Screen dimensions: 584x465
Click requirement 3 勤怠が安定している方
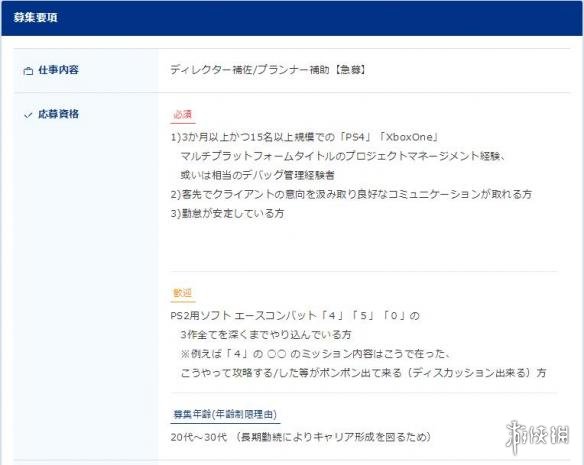(x=227, y=213)
